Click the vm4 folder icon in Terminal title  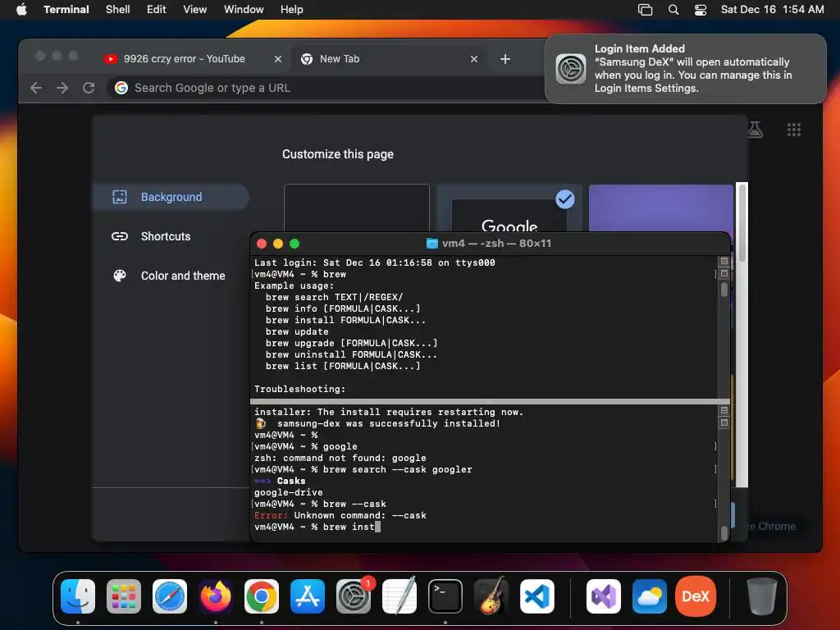coord(431,243)
